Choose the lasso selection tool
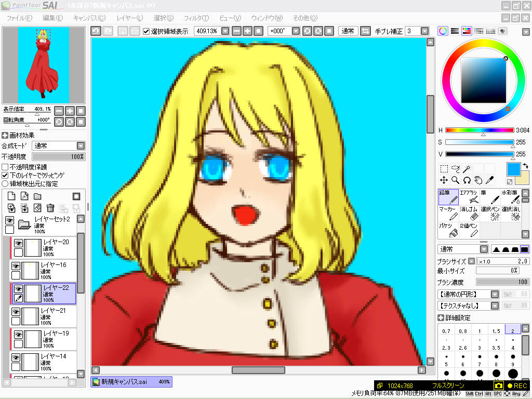Screen dimensions: 532x399 click(455, 169)
